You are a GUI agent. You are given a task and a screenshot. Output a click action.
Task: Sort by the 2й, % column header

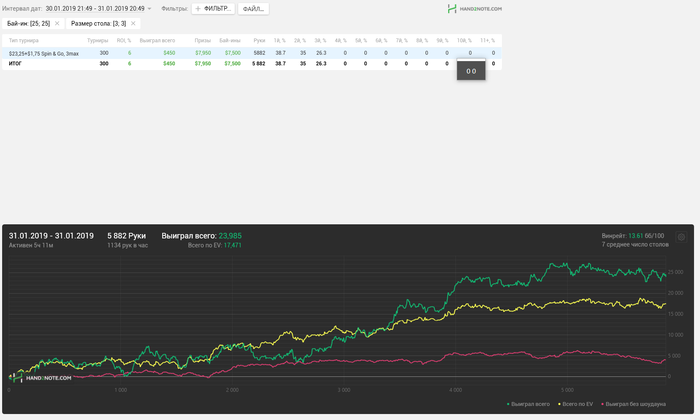click(x=300, y=40)
